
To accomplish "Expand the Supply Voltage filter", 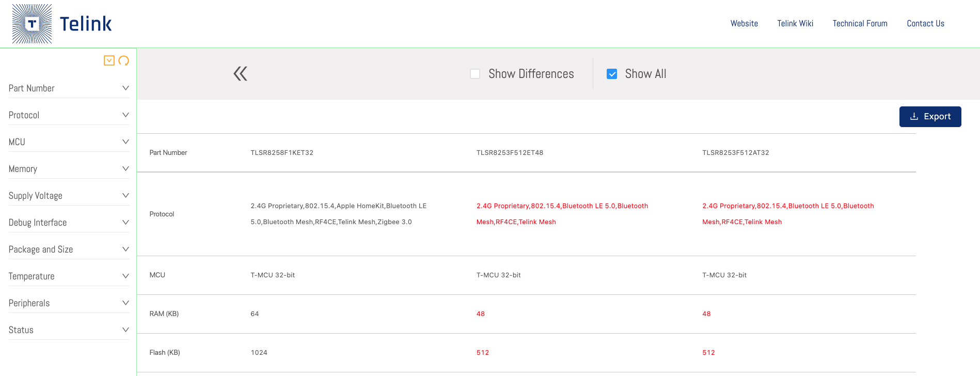I will click(x=69, y=196).
